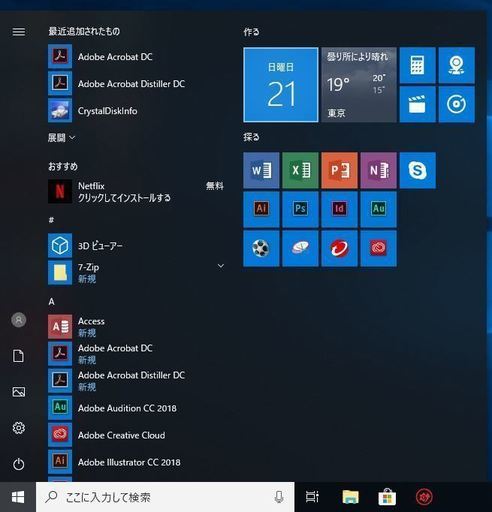492x512 pixels.
Task: Open Task View on the taskbar
Action: pos(312,497)
